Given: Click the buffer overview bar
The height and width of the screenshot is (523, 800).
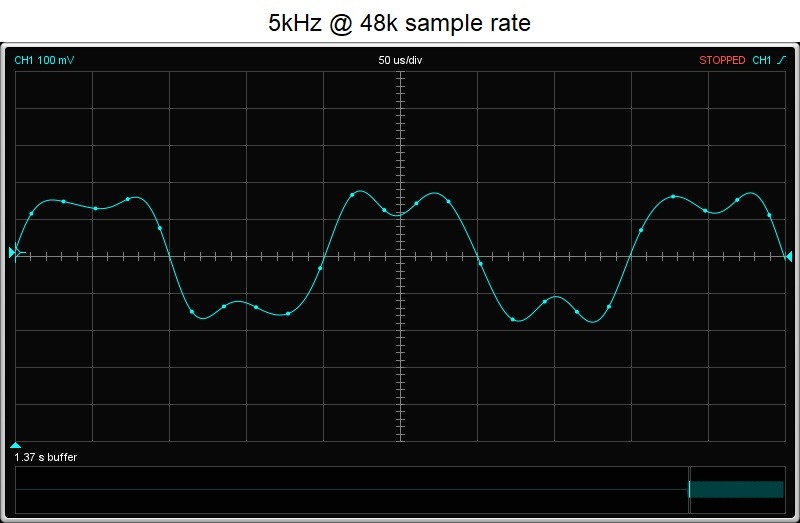Looking at the screenshot, I should point(400,490).
